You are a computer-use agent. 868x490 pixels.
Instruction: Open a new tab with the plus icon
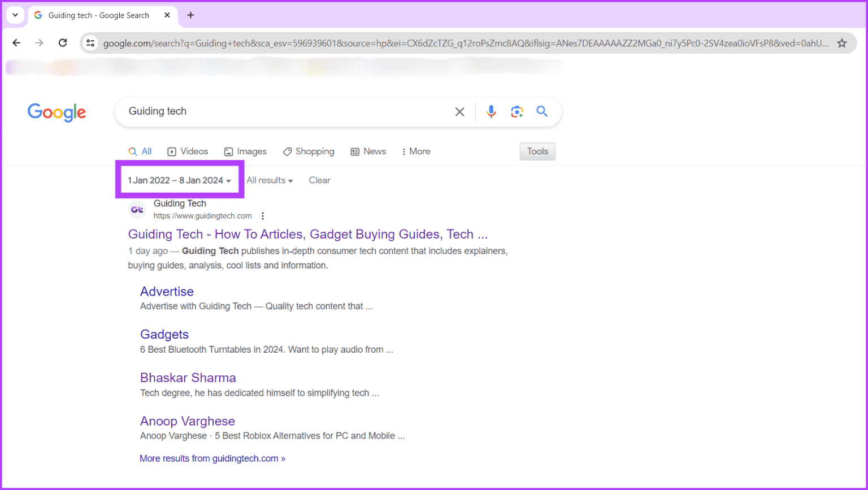(190, 15)
